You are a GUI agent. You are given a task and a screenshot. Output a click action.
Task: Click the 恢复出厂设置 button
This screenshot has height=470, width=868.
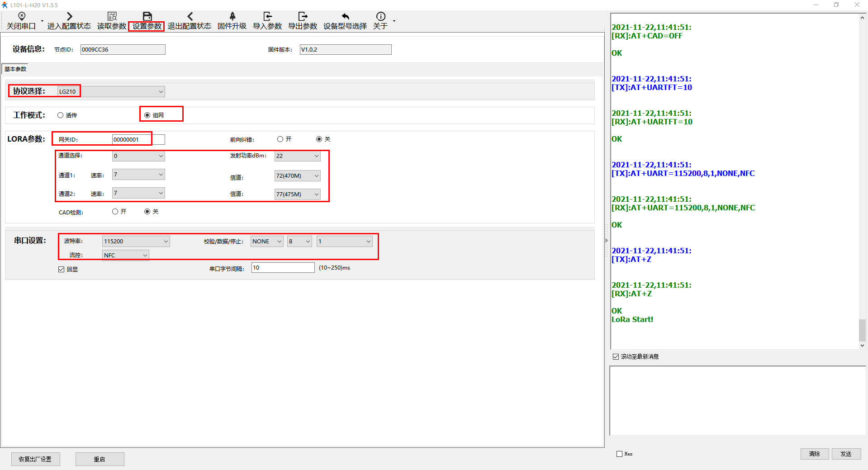coord(35,459)
